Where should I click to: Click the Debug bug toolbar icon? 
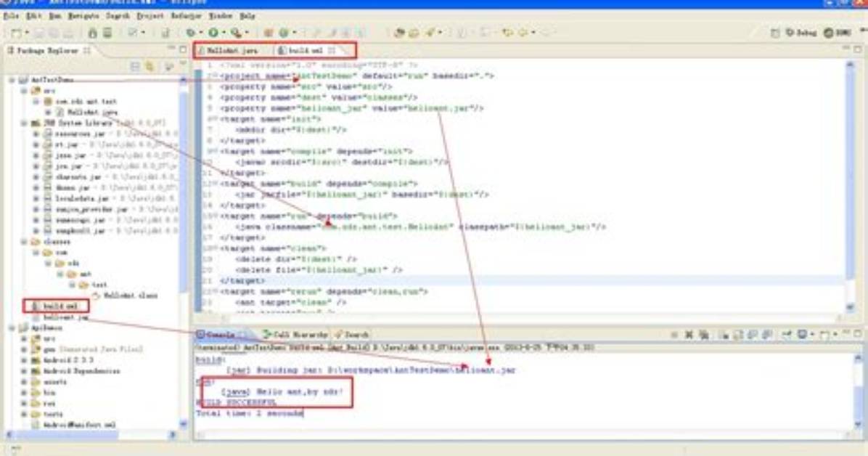click(x=190, y=33)
